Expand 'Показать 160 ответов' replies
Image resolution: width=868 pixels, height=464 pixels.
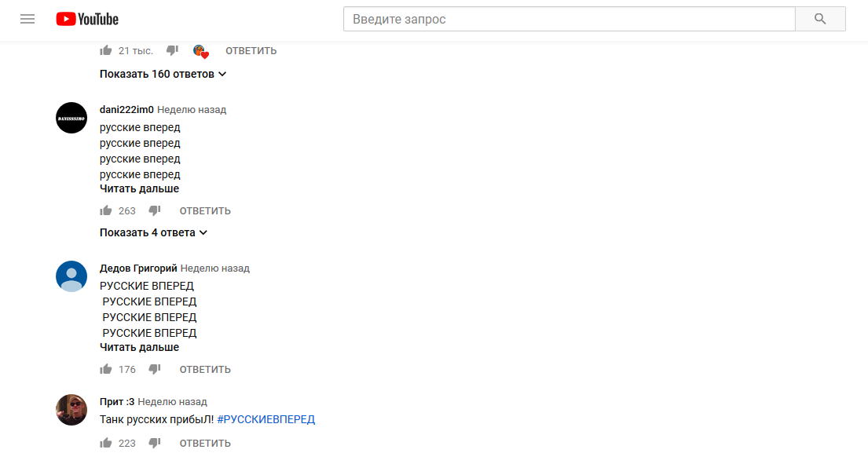[x=163, y=74]
